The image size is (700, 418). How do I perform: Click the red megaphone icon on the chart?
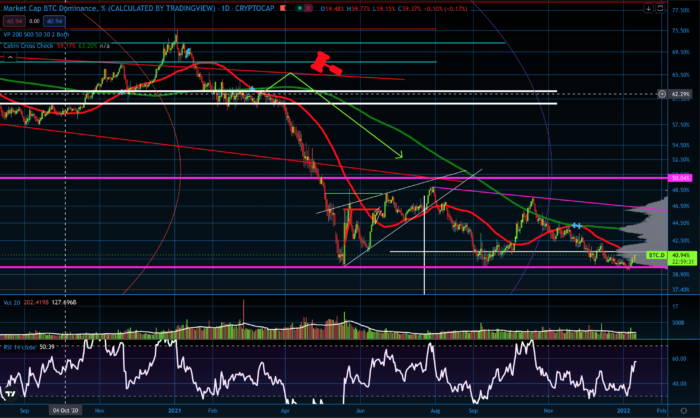pyautogui.click(x=324, y=63)
